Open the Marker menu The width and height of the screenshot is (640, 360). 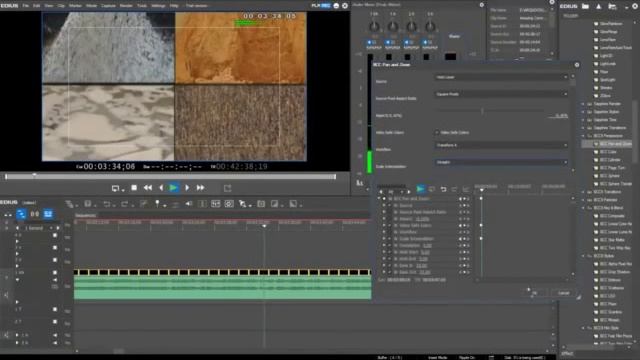tap(75, 6)
